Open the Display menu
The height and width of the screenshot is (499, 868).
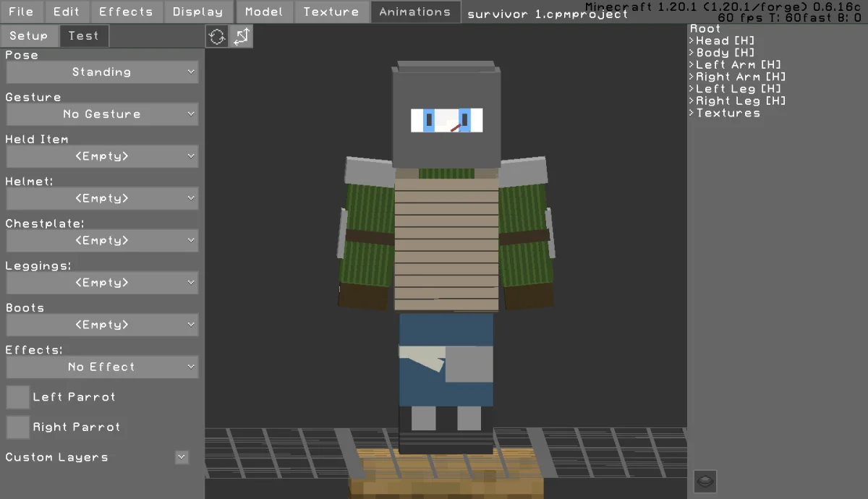coord(198,12)
